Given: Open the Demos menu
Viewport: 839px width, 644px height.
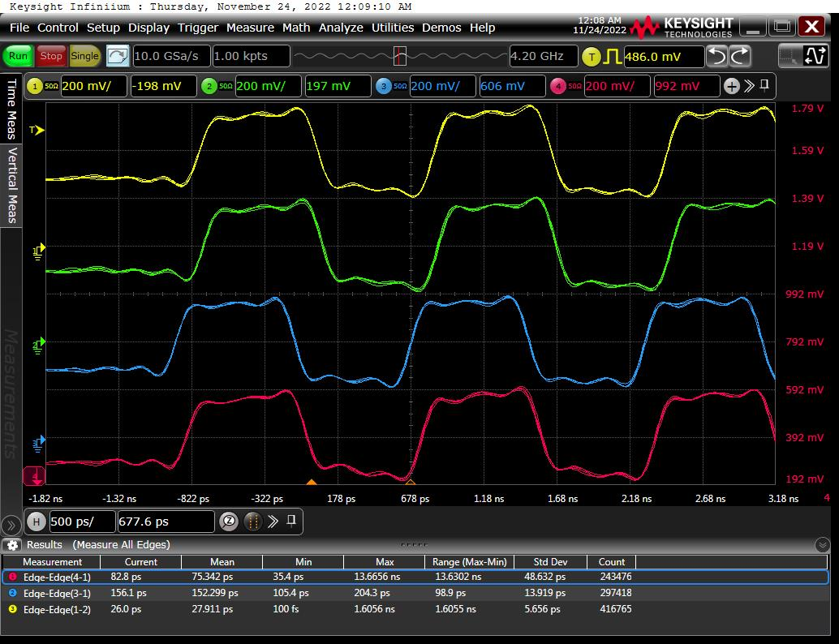Looking at the screenshot, I should [x=441, y=28].
